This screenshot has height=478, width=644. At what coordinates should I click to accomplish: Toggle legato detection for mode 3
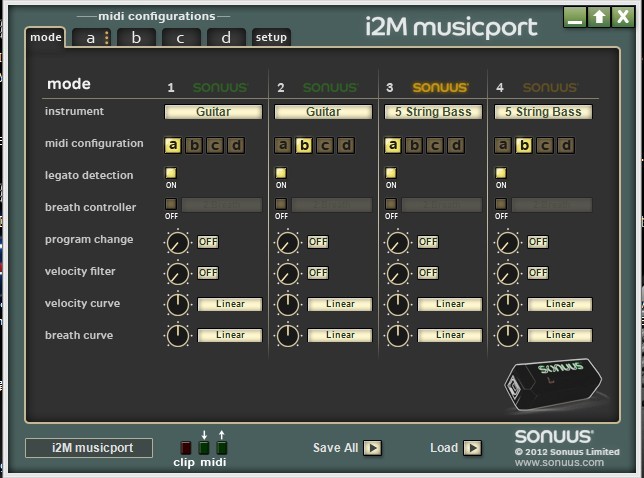click(391, 172)
